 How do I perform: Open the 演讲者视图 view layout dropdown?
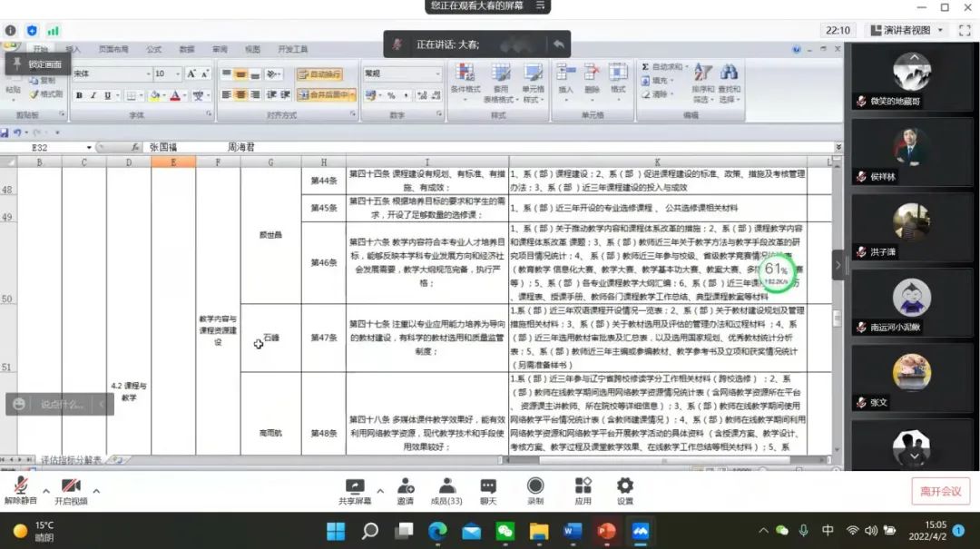(x=913, y=30)
